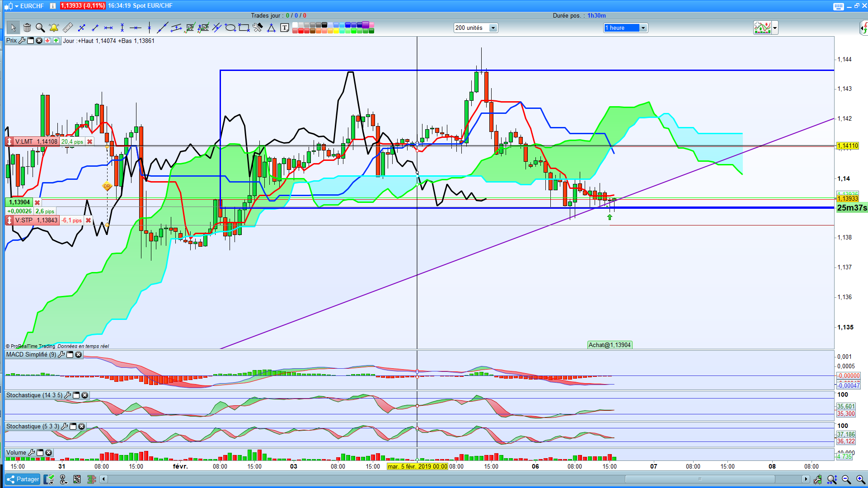Click the horizontal scrollbar left arrow
This screenshot has height=488, width=868.
[103, 479]
